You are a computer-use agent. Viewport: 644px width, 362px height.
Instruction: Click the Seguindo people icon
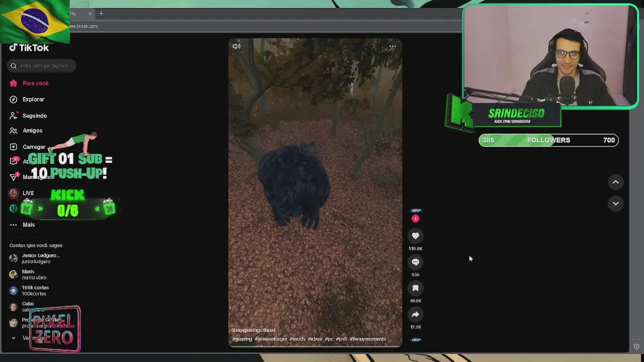14,116
